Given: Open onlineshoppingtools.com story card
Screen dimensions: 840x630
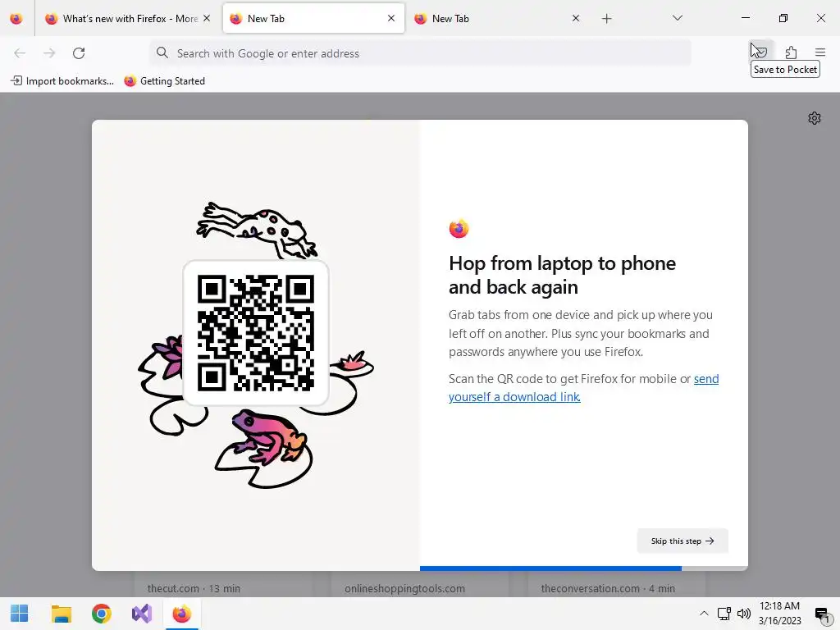Looking at the screenshot, I should (x=419, y=584).
